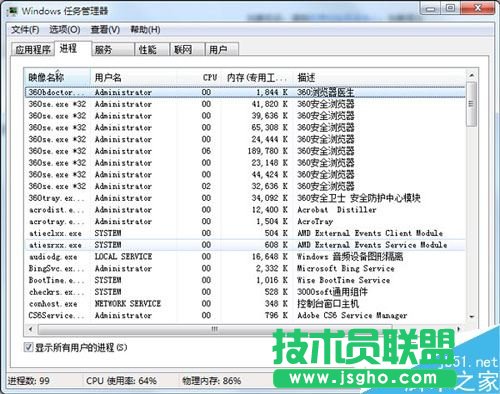Select the CS6Service... process row
This screenshot has height=394, width=500.
[x=245, y=315]
